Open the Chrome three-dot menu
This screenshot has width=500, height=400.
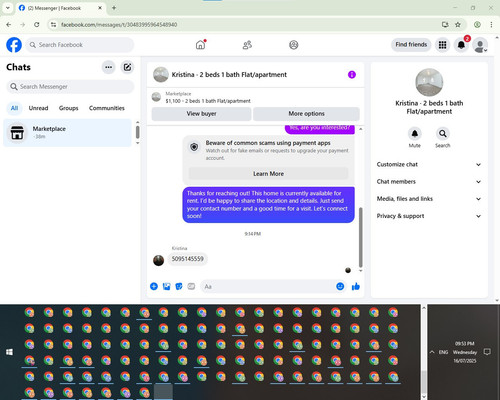point(491,24)
